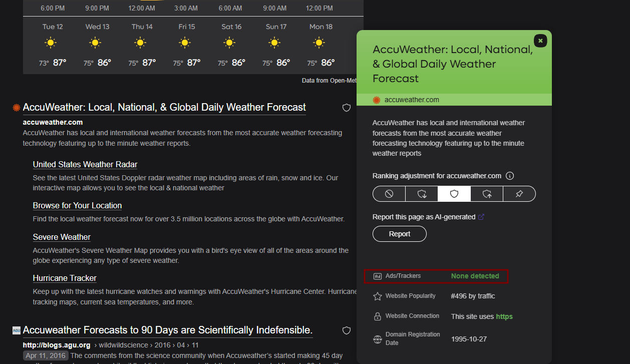Click the shield icon beside AccuWeather result title
630x364 pixels.
point(347,108)
